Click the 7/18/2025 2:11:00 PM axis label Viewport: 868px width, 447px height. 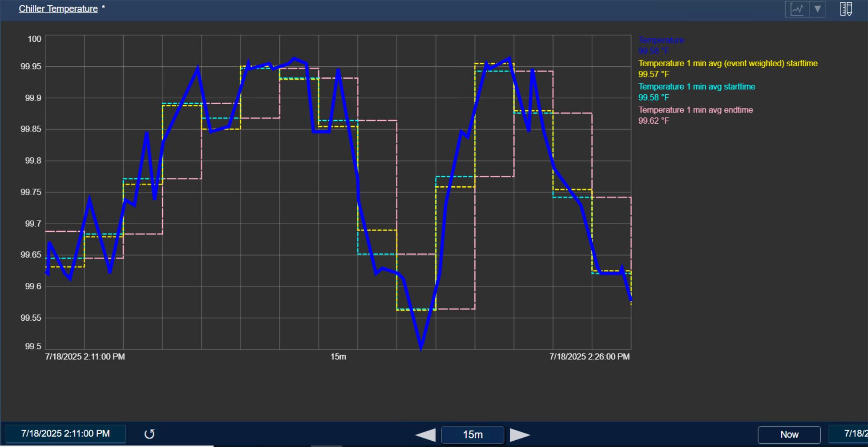85,357
